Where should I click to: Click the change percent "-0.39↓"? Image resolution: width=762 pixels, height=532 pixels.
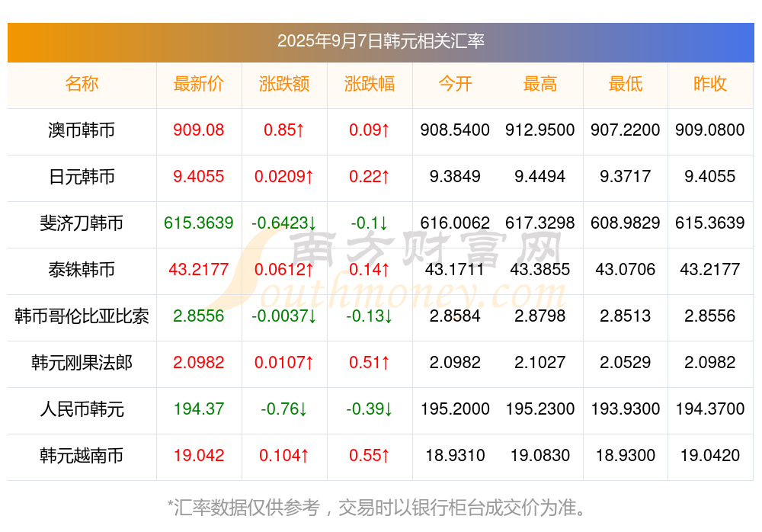(370, 409)
